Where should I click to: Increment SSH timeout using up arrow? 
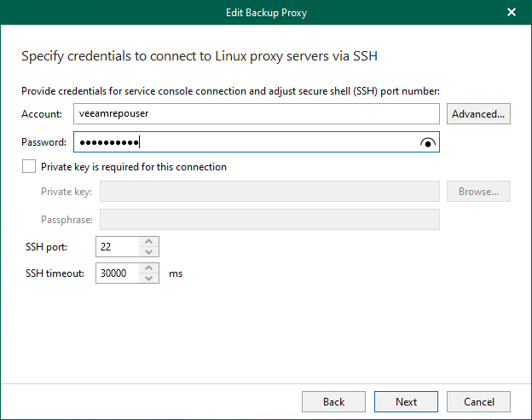(x=149, y=268)
